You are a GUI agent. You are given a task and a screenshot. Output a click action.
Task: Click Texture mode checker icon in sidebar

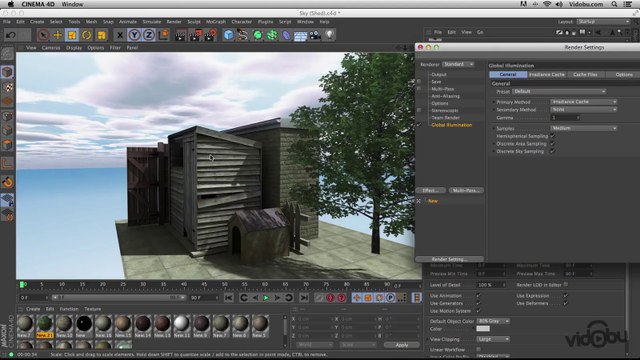7,87
